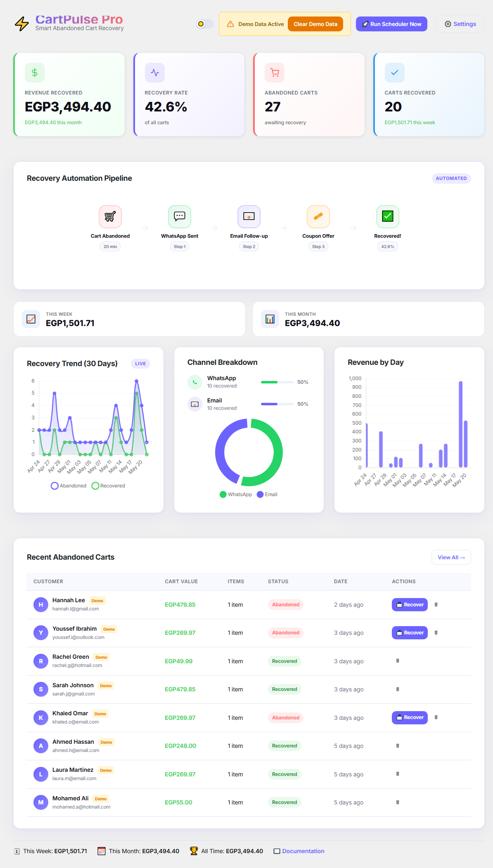The height and width of the screenshot is (868, 493).
Task: Run the scheduler now
Action: point(391,24)
